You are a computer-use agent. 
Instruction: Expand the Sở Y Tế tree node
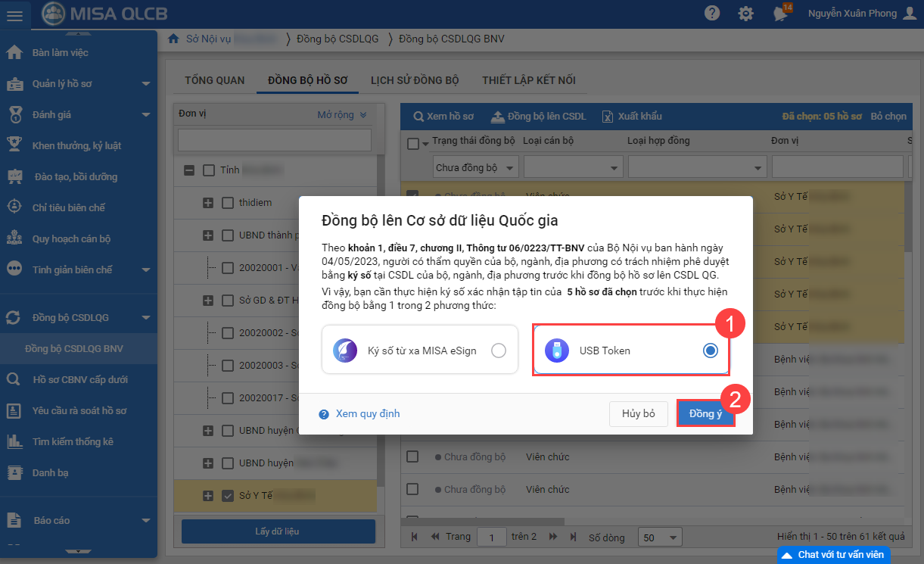pos(208,496)
